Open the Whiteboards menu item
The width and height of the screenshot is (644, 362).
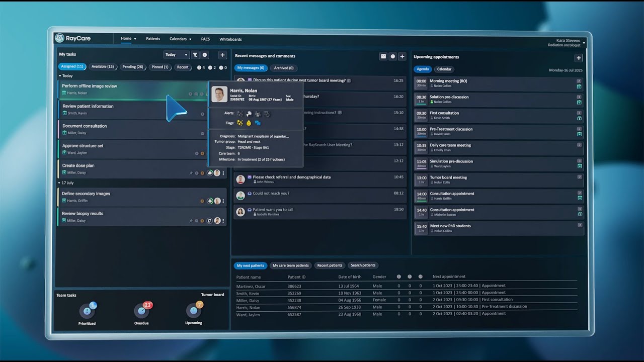pyautogui.click(x=230, y=39)
